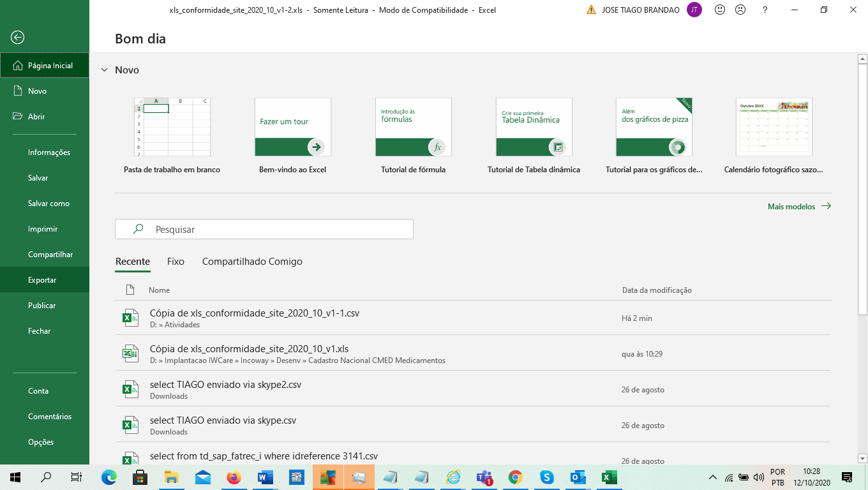This screenshot has width=868, height=490.
Task: Sort the list by Data da modificação
Action: click(657, 290)
